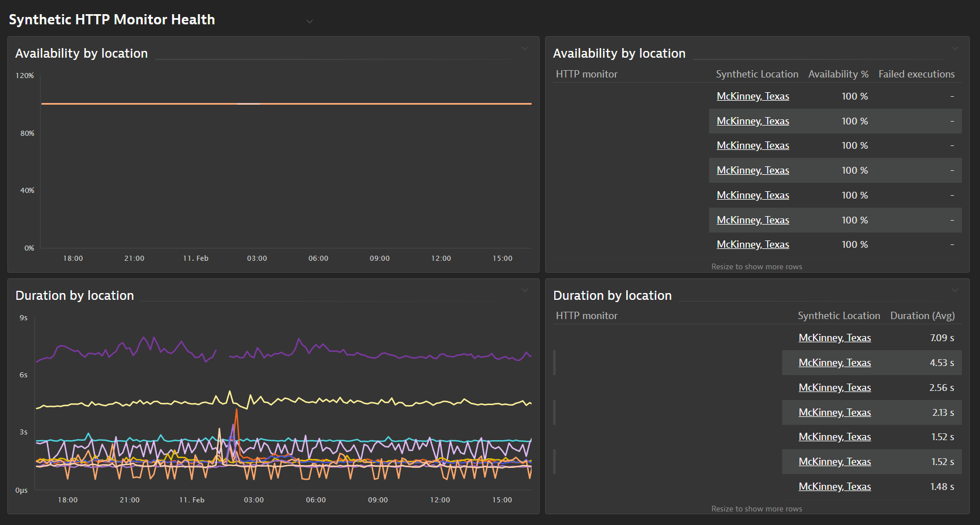This screenshot has width=980, height=525.
Task: Open McKinney, Texas link in the 2.56 s row
Action: pyautogui.click(x=835, y=388)
